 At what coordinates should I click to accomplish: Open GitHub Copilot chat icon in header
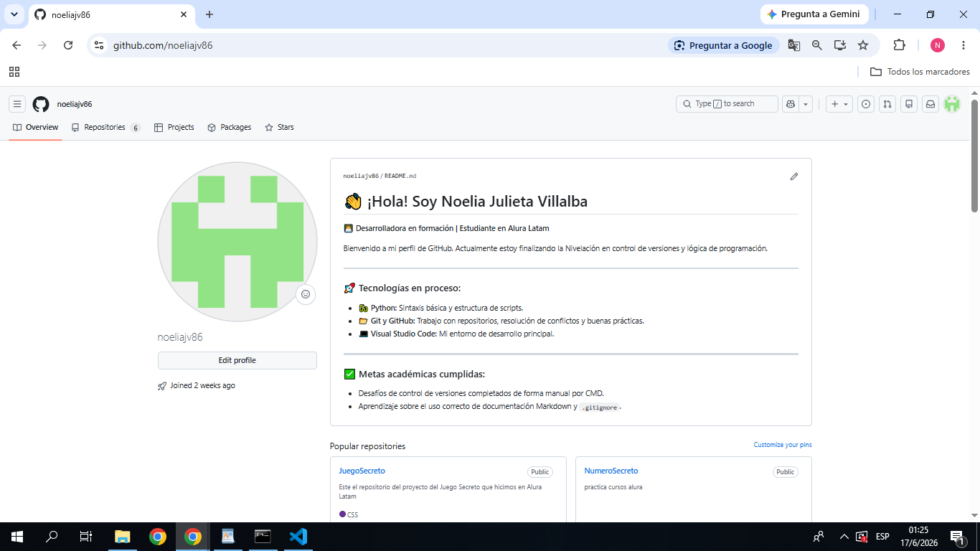point(791,104)
